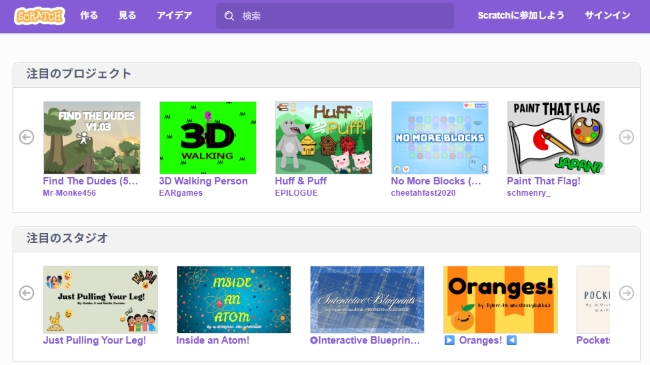The image size is (650, 365).
Task: Click the 3D Walking Person title link
Action: pos(203,181)
